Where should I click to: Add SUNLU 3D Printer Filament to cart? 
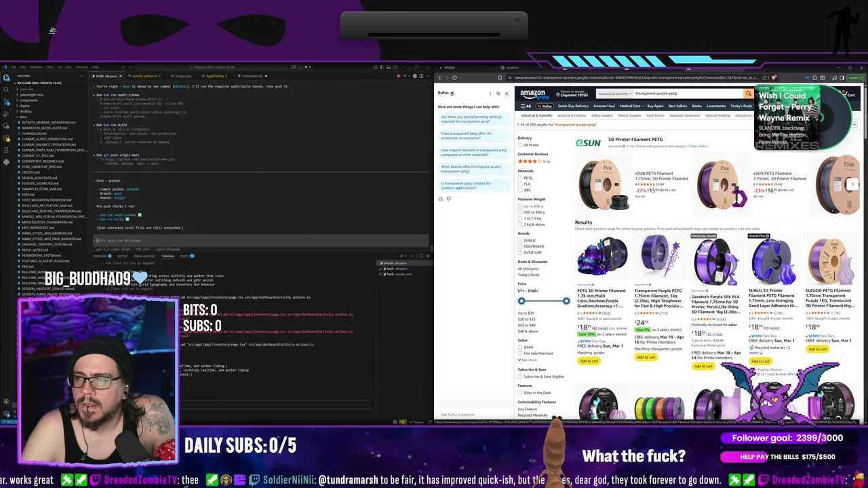760,361
